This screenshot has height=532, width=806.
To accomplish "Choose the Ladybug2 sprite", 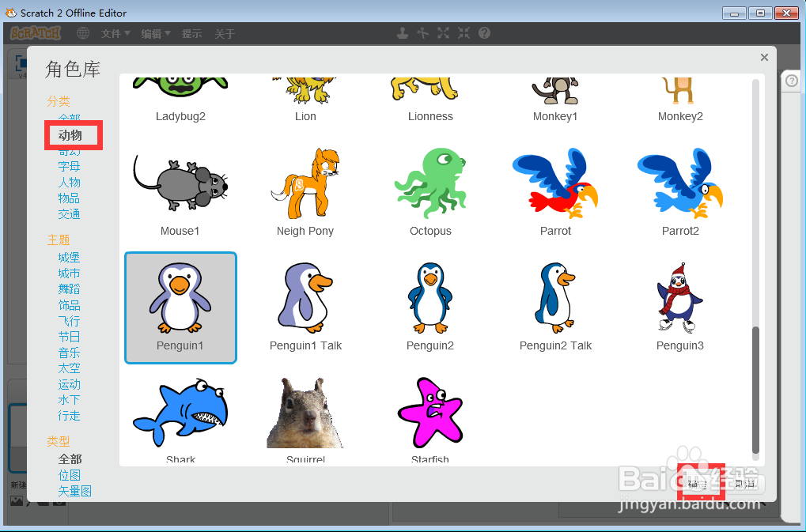I will pyautogui.click(x=180, y=102).
